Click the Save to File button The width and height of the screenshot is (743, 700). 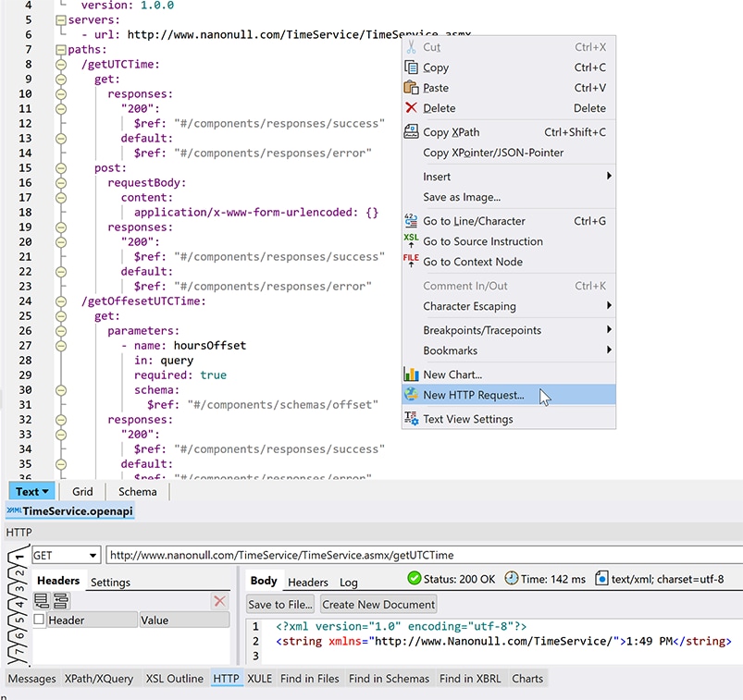point(280,605)
